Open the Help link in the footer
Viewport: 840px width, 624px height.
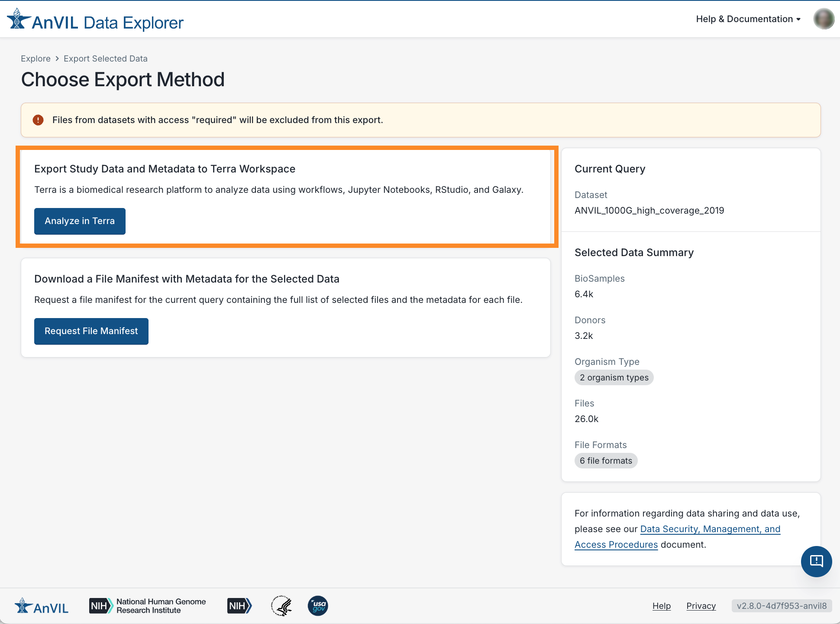click(661, 606)
